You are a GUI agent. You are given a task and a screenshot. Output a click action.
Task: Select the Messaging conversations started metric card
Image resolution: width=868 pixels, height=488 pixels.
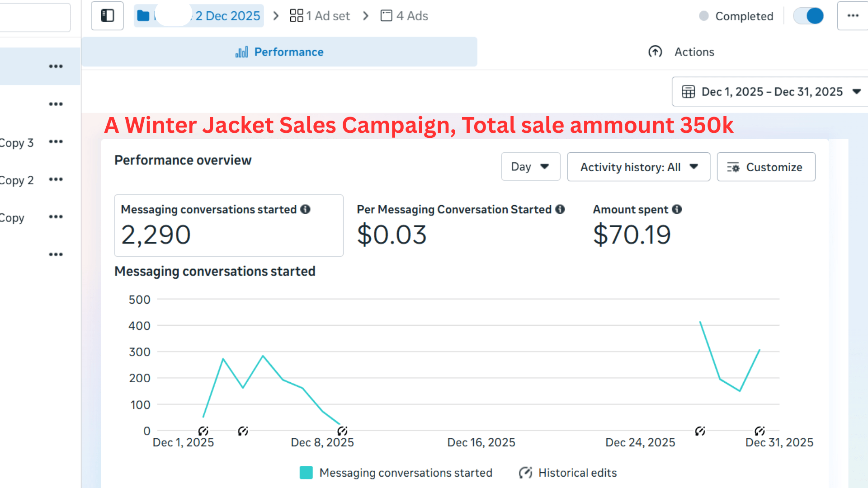tap(228, 225)
